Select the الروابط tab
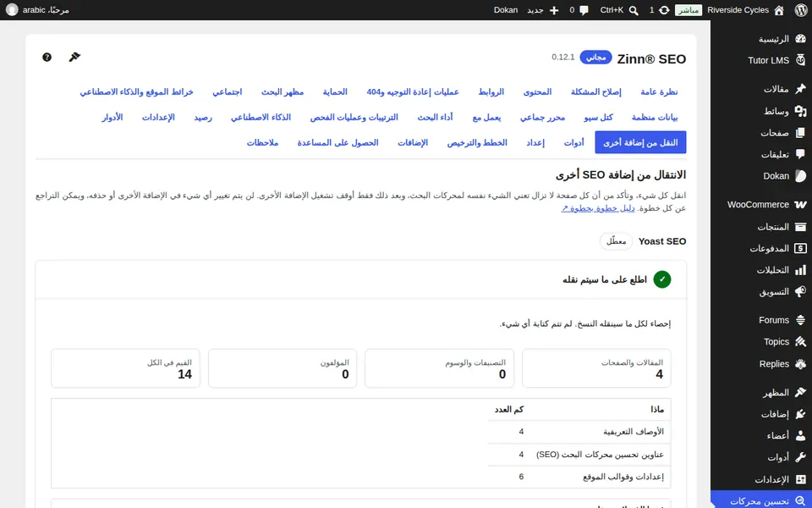 click(x=491, y=92)
